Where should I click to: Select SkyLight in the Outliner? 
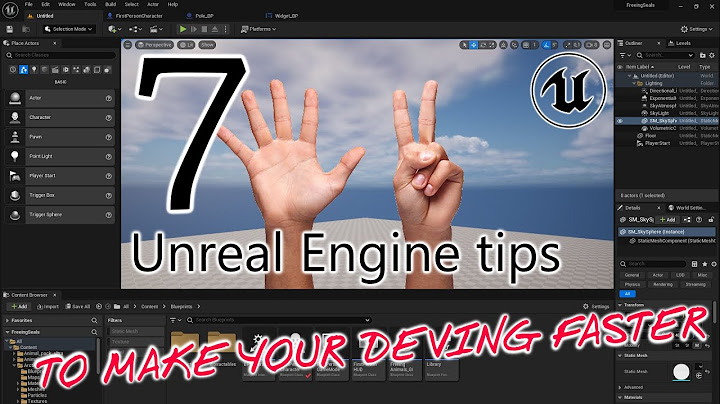(x=659, y=113)
